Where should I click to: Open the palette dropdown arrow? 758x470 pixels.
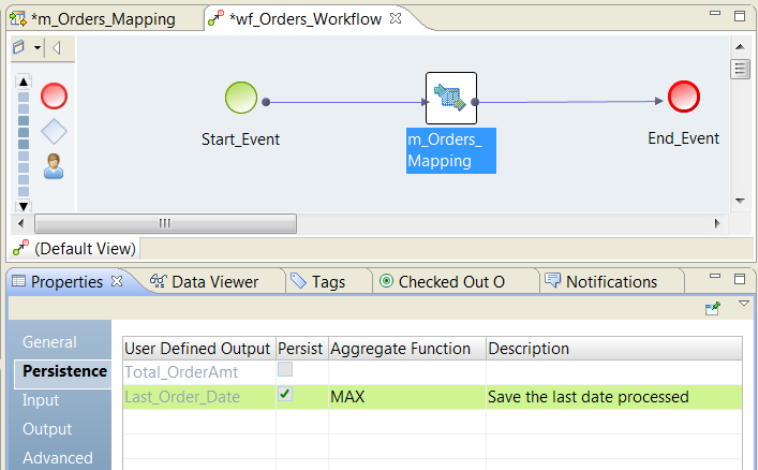click(37, 48)
